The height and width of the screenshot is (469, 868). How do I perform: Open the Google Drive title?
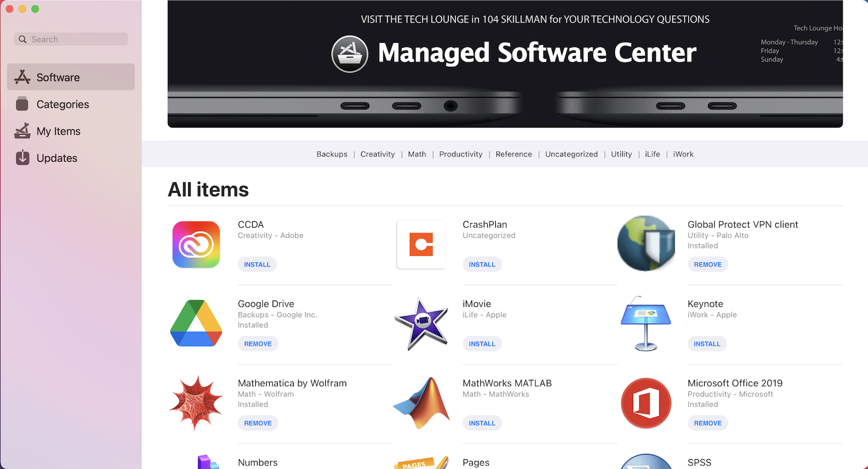[266, 304]
